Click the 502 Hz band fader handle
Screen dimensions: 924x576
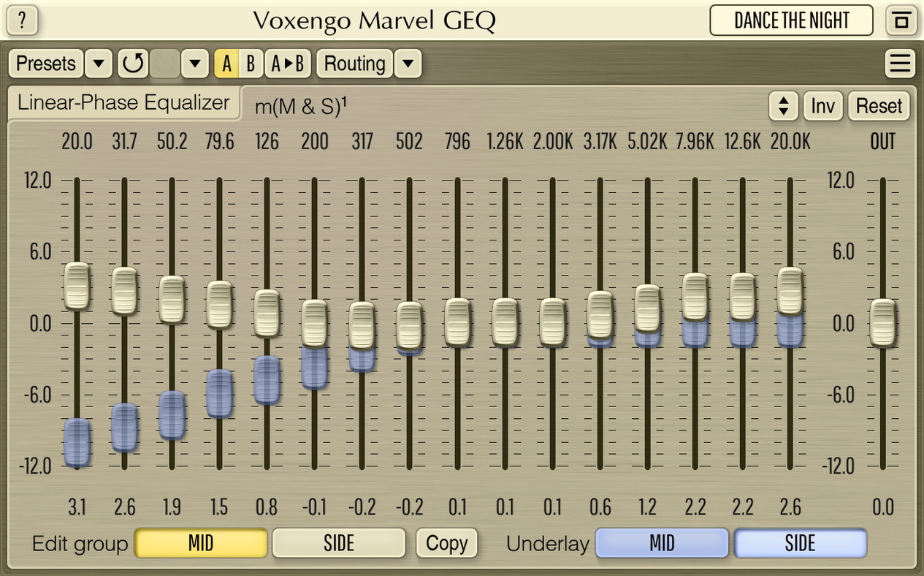[x=410, y=325]
